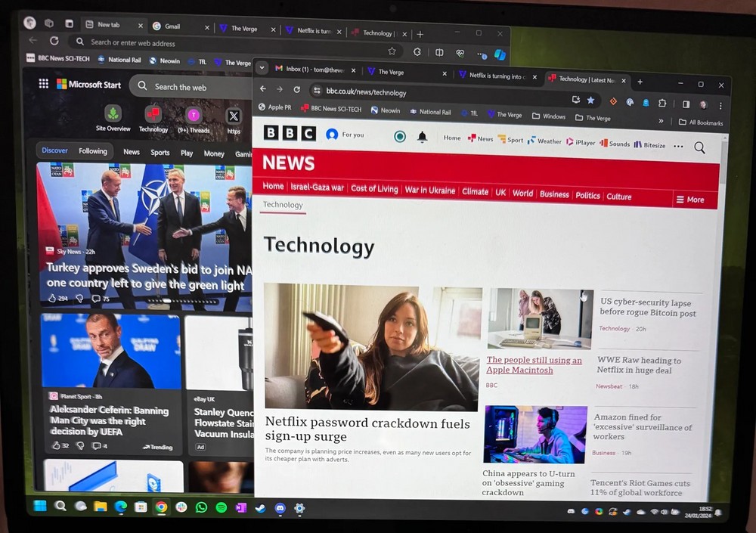Switch feed to the Following tab
This screenshot has width=756, height=533.
(93, 151)
